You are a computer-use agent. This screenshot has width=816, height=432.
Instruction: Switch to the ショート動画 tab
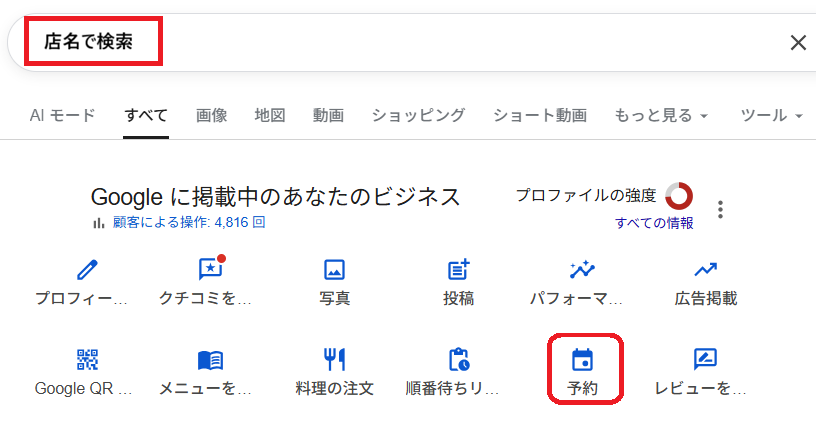click(x=540, y=115)
